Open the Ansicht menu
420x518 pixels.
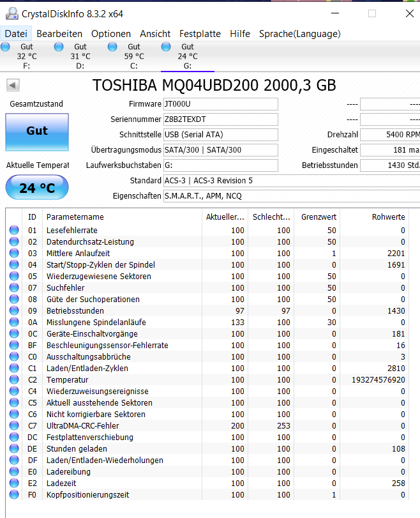pyautogui.click(x=155, y=34)
